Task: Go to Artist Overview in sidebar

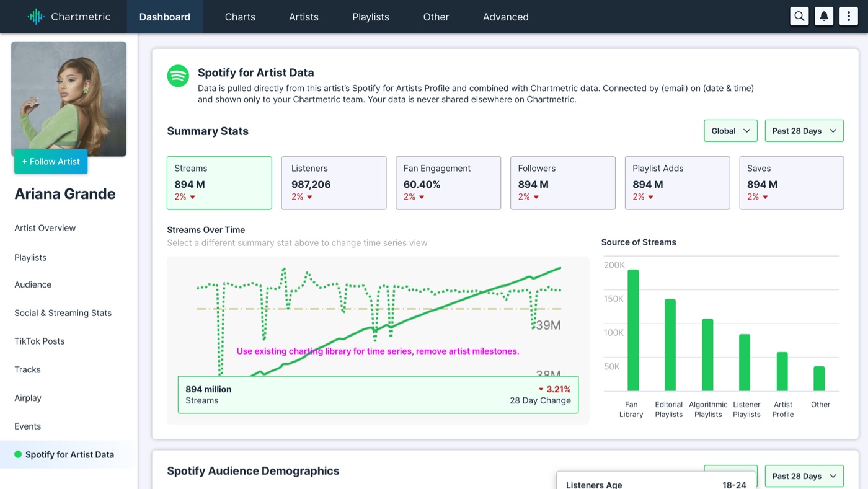Action: tap(45, 228)
